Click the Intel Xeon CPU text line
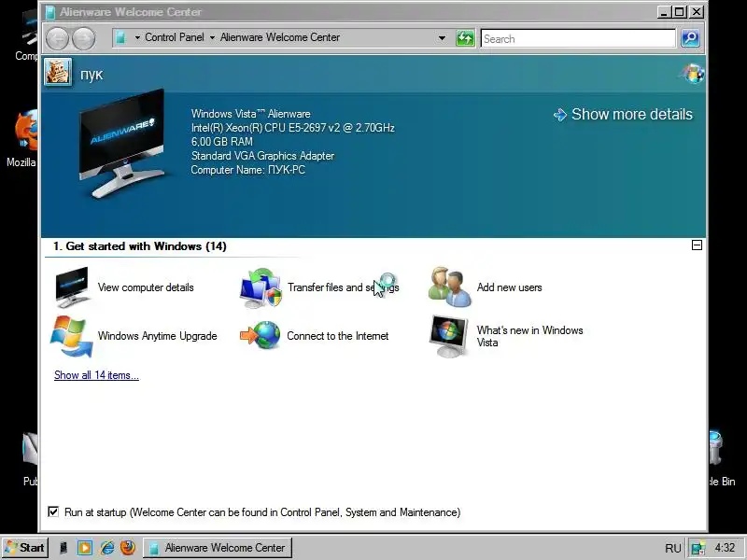Screen dimensions: 747x560 292,128
